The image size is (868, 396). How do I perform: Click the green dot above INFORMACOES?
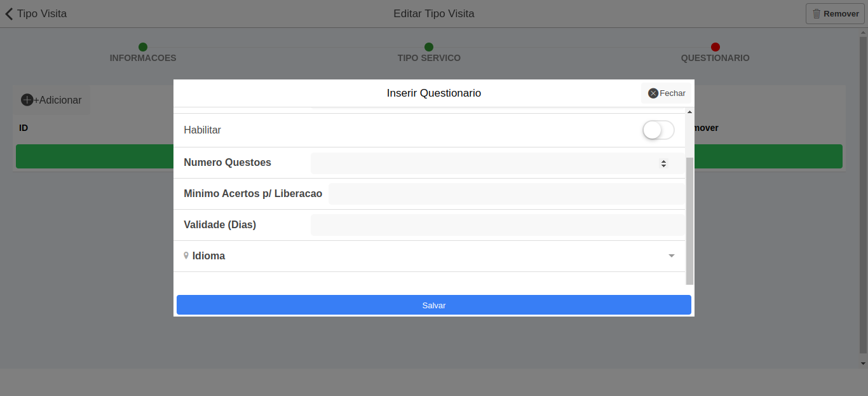coord(143,47)
